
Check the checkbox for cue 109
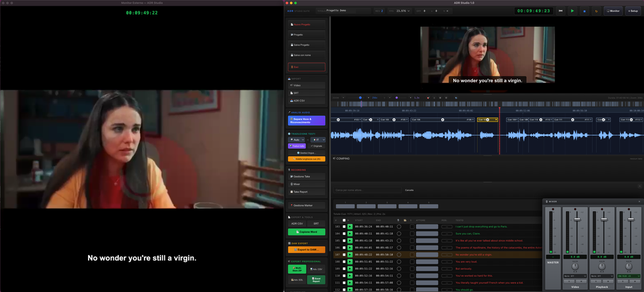pos(344,269)
